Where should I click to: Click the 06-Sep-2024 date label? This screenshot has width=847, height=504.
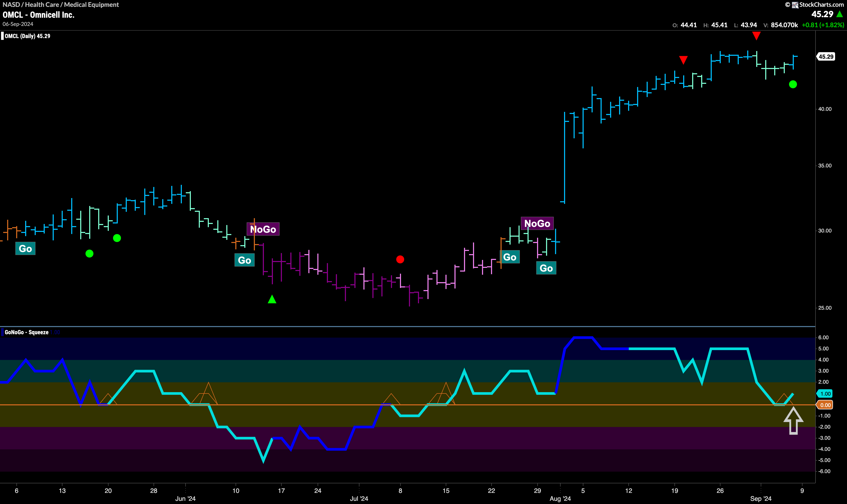(x=18, y=24)
